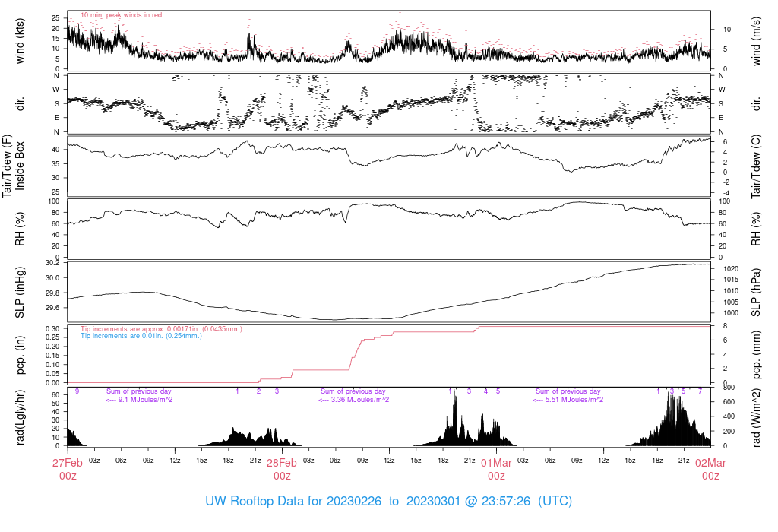Click the '1010' hPa tick value
The height and width of the screenshot is (532, 778).
(731, 291)
